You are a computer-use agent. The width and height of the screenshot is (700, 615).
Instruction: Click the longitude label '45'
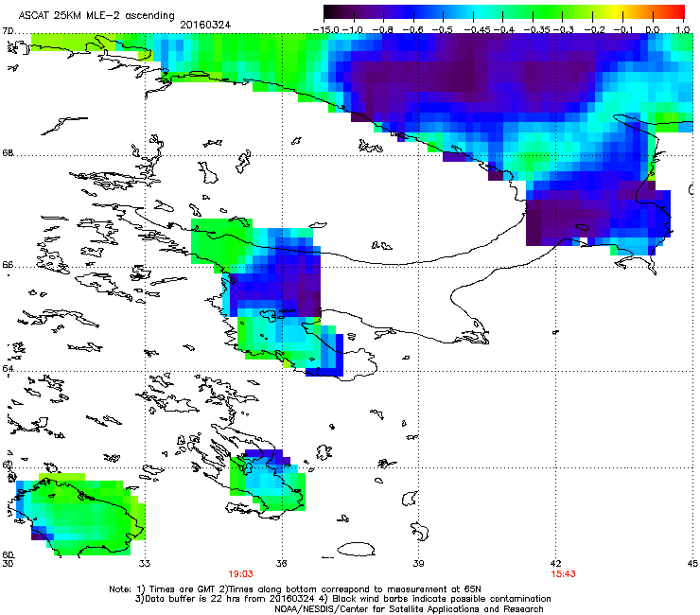[692, 564]
